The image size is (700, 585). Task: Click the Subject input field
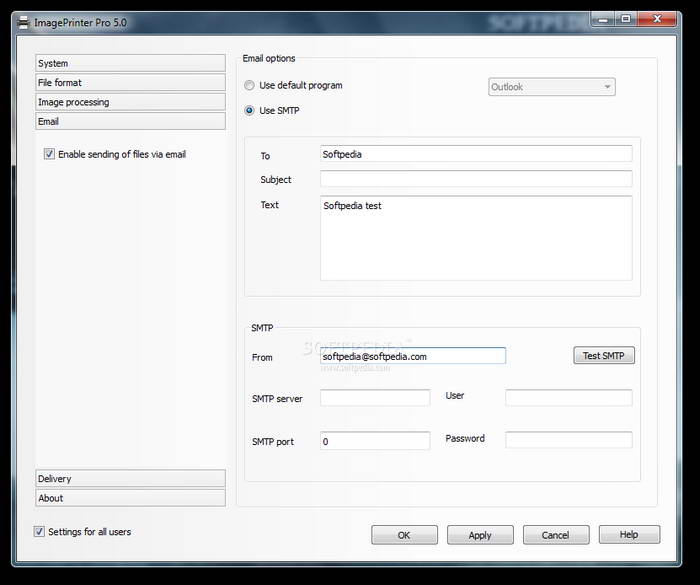[476, 179]
